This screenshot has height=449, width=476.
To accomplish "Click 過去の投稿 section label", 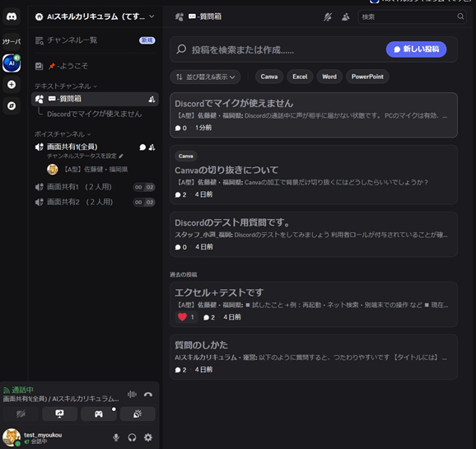I will pos(184,274).
